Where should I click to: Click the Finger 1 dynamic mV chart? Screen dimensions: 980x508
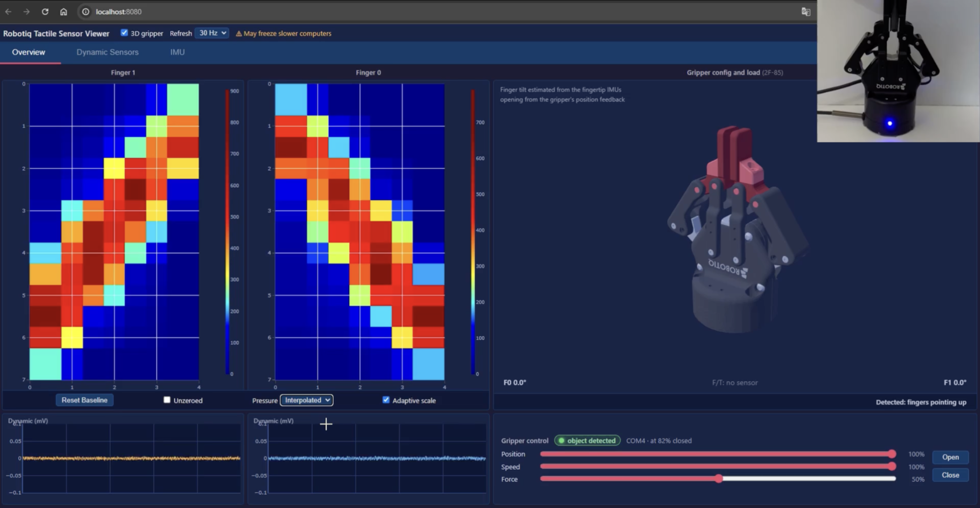coord(131,458)
